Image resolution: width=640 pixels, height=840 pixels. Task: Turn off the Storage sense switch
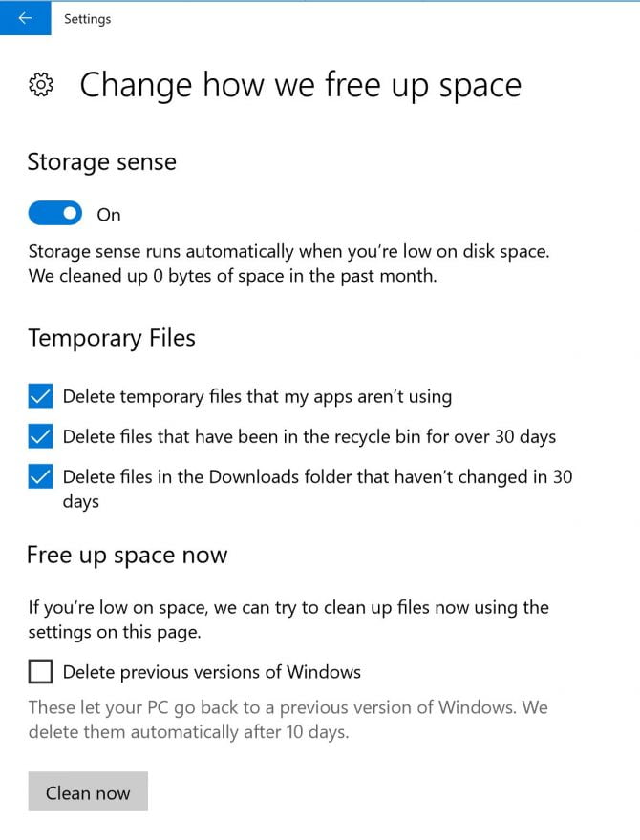pos(55,213)
